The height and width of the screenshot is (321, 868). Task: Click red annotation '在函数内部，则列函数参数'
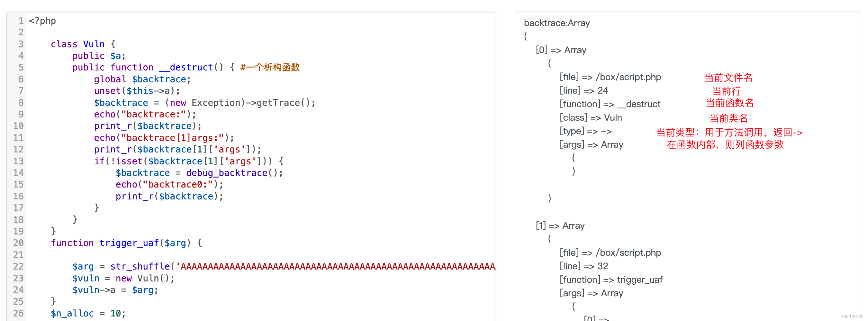(x=725, y=145)
